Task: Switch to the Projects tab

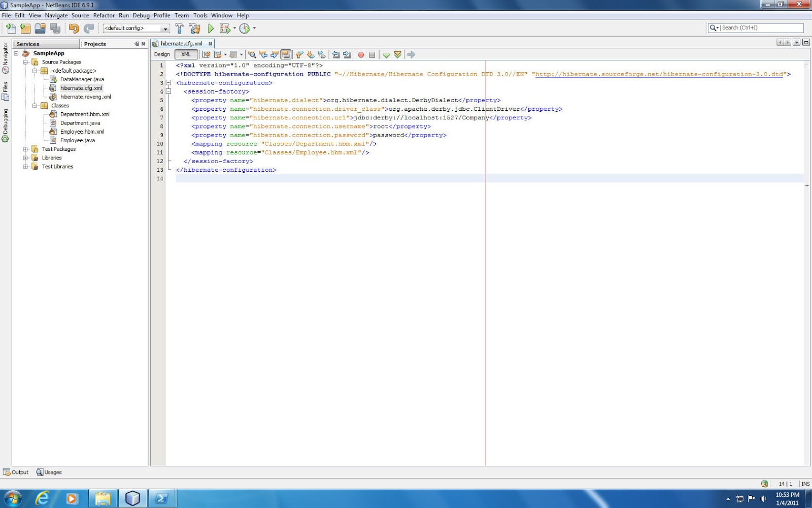Action: coord(95,44)
